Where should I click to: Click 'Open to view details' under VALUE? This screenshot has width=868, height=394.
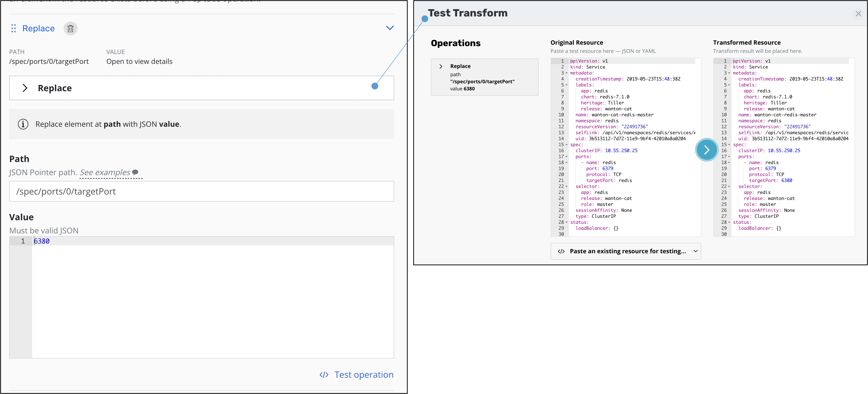(139, 62)
